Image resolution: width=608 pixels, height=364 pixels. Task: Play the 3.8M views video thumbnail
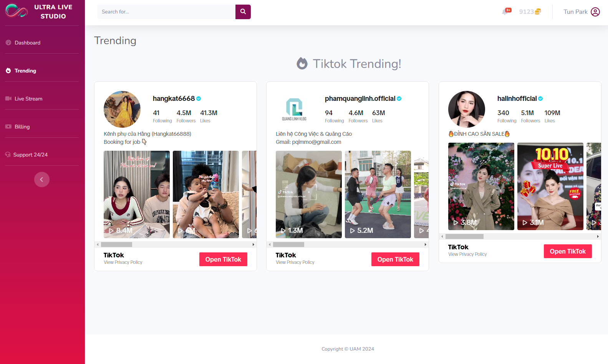click(x=481, y=186)
